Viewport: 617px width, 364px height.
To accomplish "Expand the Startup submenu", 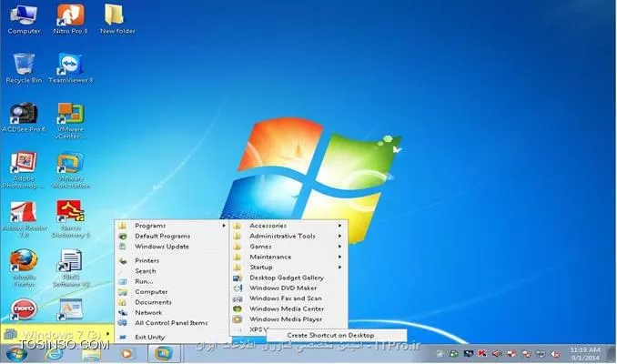I will (x=288, y=268).
